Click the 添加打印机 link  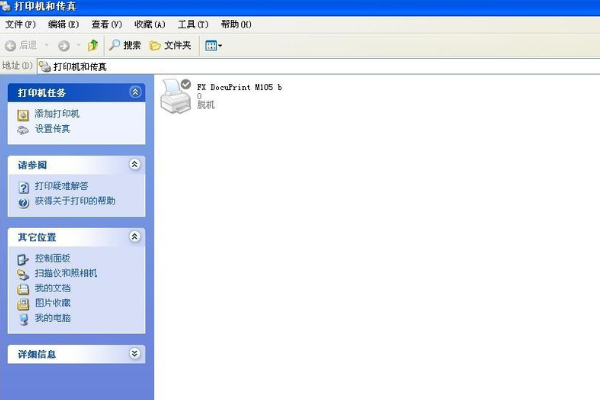click(57, 114)
